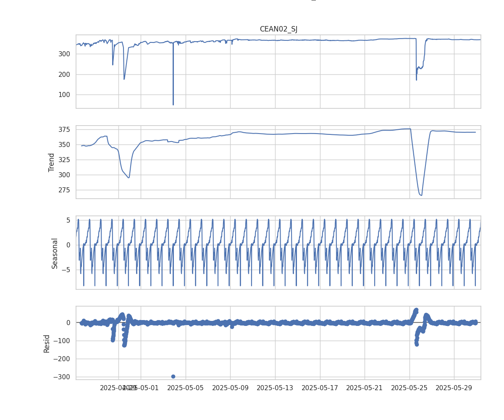This screenshot has height=420, width=504.
Task: Click the 2025-05-09 x-axis date label
Action: coord(230,388)
